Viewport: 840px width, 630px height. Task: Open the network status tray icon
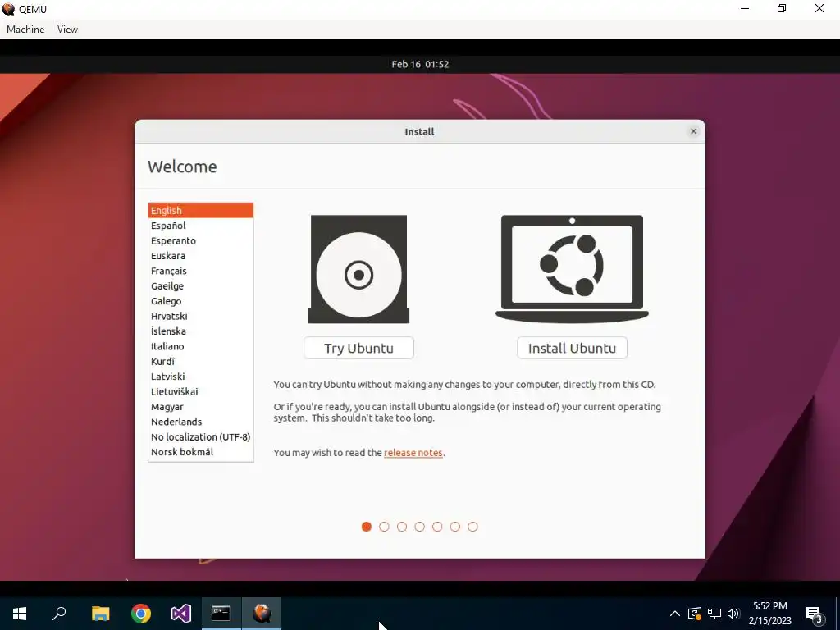(714, 614)
